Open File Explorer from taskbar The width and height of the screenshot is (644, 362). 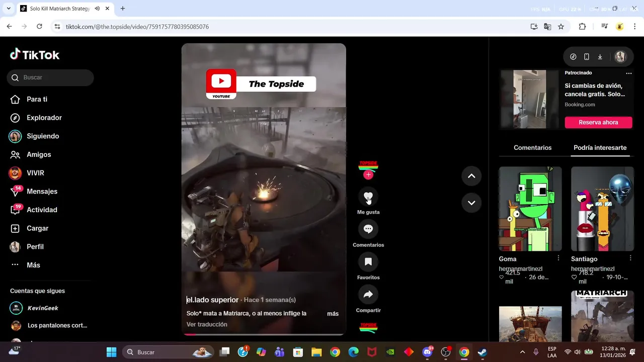tap(316, 352)
